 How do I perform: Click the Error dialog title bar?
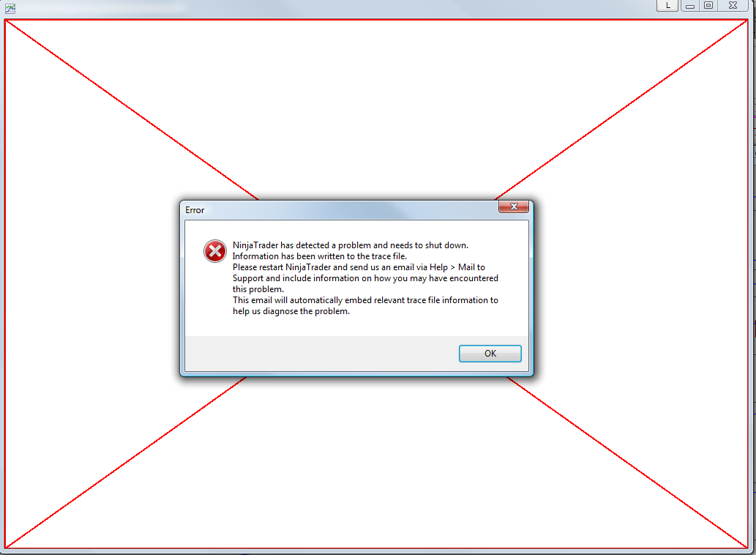click(x=340, y=210)
